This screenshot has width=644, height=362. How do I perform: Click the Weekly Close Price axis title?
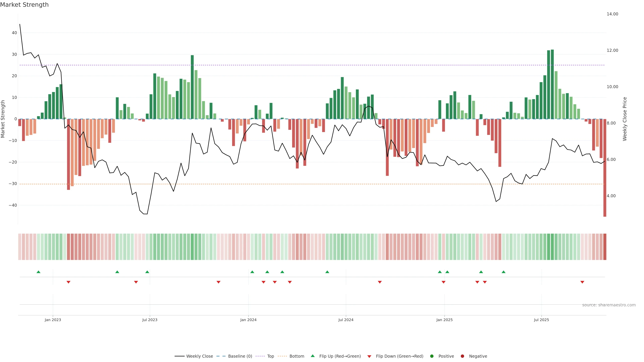[625, 119]
